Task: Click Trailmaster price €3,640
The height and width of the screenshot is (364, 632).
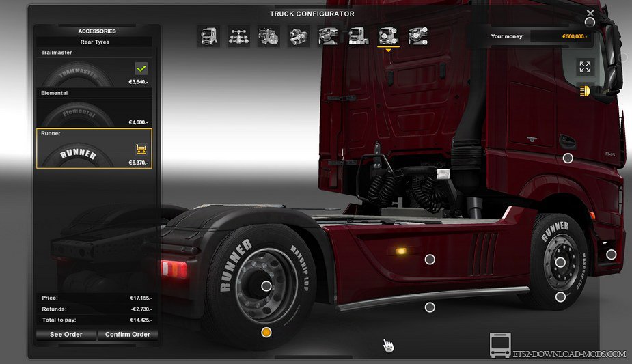Action: pos(138,82)
